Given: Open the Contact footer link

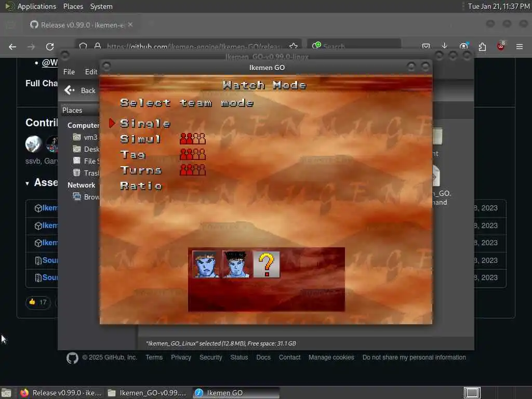Looking at the screenshot, I should coord(290,357).
